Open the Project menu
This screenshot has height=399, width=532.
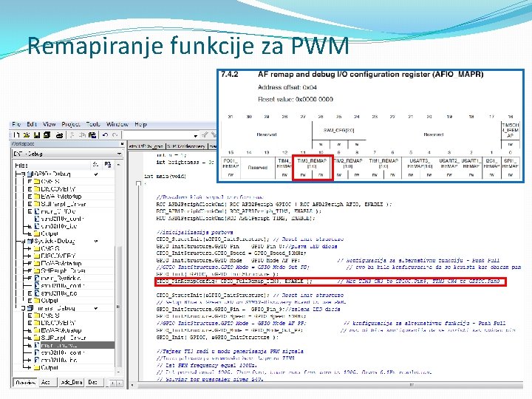(71, 124)
